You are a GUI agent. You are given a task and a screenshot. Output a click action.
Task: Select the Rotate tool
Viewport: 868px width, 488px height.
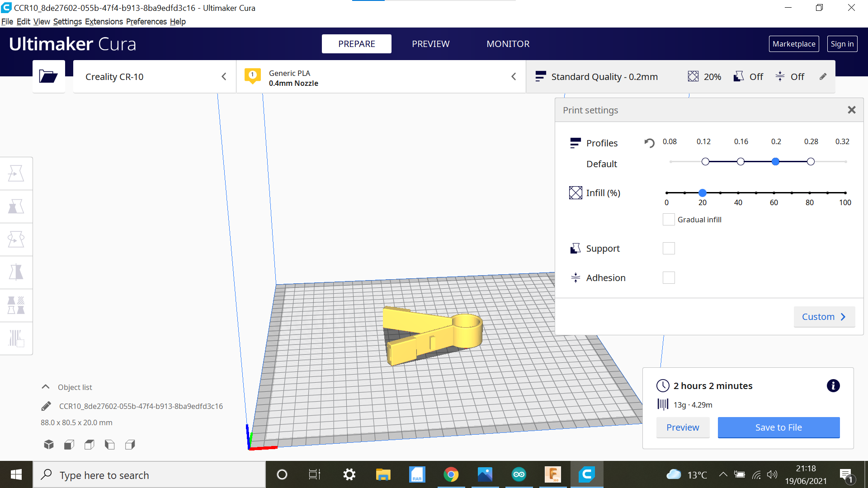pyautogui.click(x=16, y=239)
